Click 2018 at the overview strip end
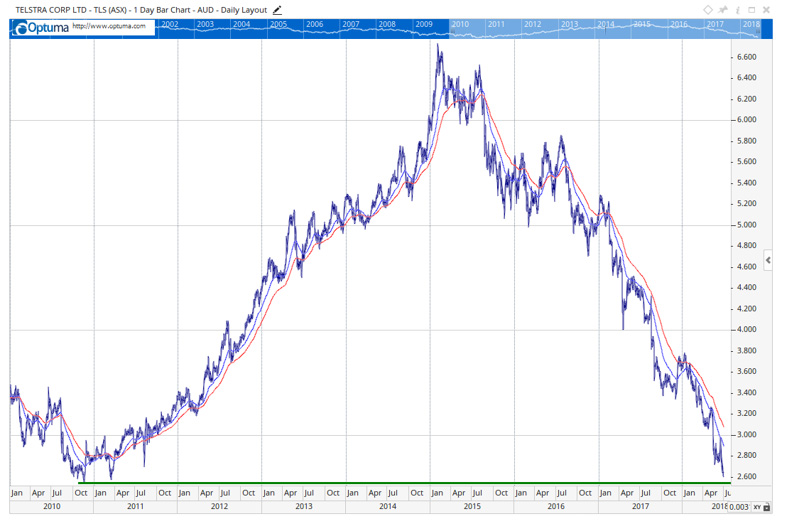 coord(751,24)
